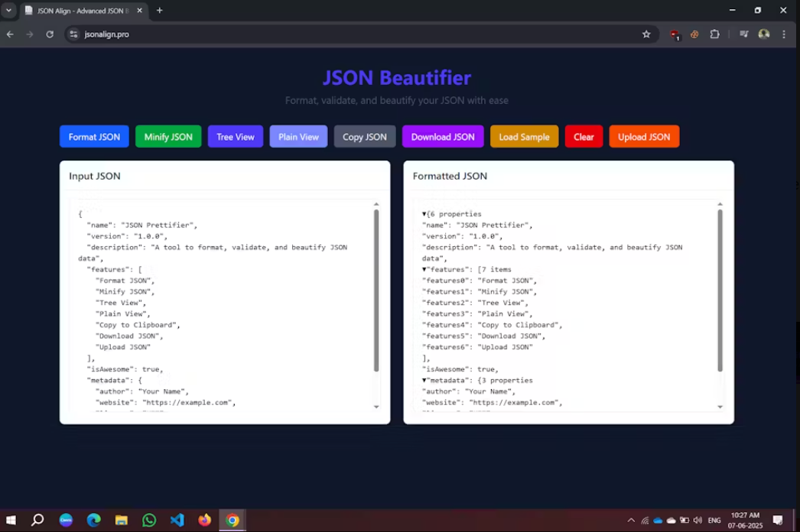The image size is (800, 532).
Task: Click the Formatted JSON scroll up arrow
Action: tap(720, 204)
